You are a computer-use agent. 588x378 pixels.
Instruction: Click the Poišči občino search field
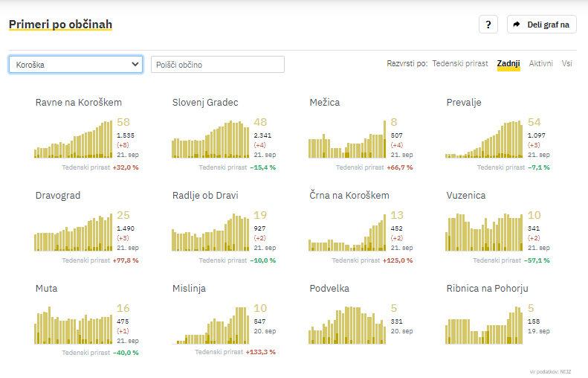tap(217, 65)
